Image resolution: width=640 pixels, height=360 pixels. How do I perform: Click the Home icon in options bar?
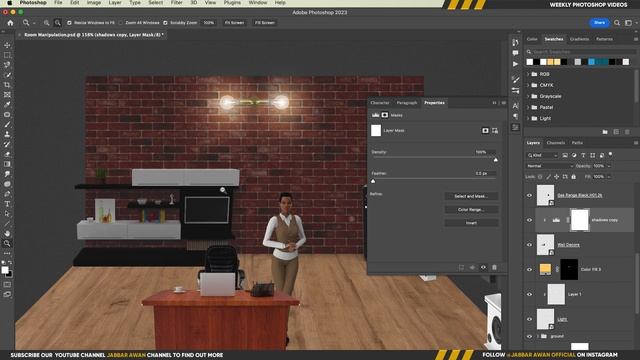tap(10, 23)
